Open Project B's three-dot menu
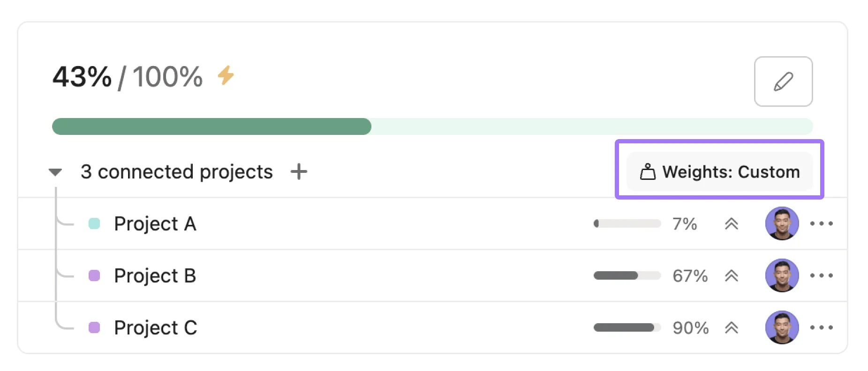Image resolution: width=868 pixels, height=371 pixels. [x=821, y=276]
